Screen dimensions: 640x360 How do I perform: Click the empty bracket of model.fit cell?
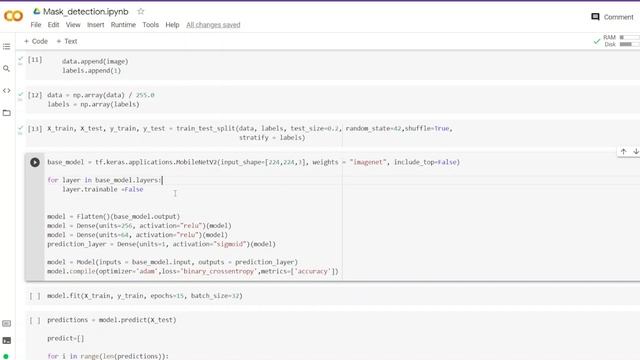[x=35, y=296]
